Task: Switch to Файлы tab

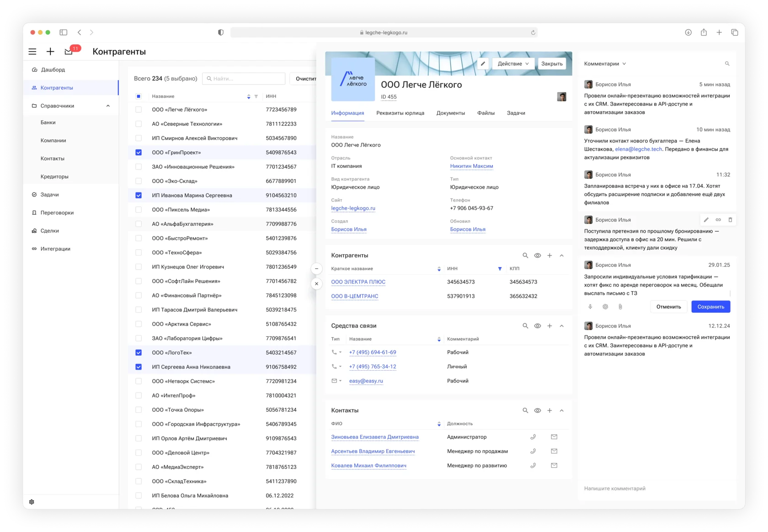Action: click(x=486, y=113)
